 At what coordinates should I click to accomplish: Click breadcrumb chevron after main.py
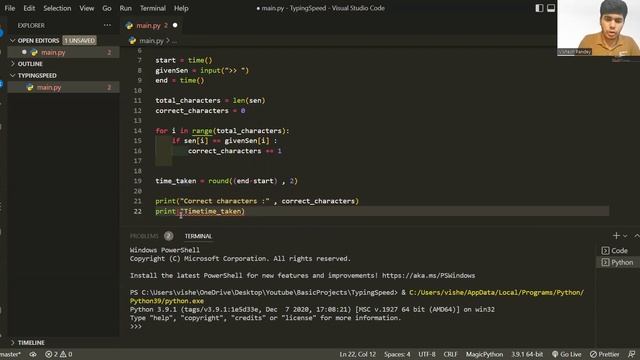tap(168, 40)
